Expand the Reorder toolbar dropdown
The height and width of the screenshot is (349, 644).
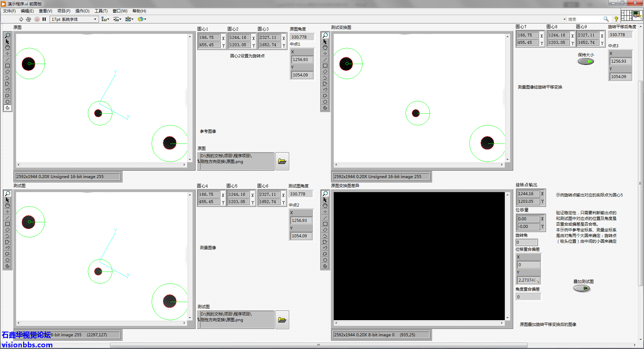click(142, 19)
